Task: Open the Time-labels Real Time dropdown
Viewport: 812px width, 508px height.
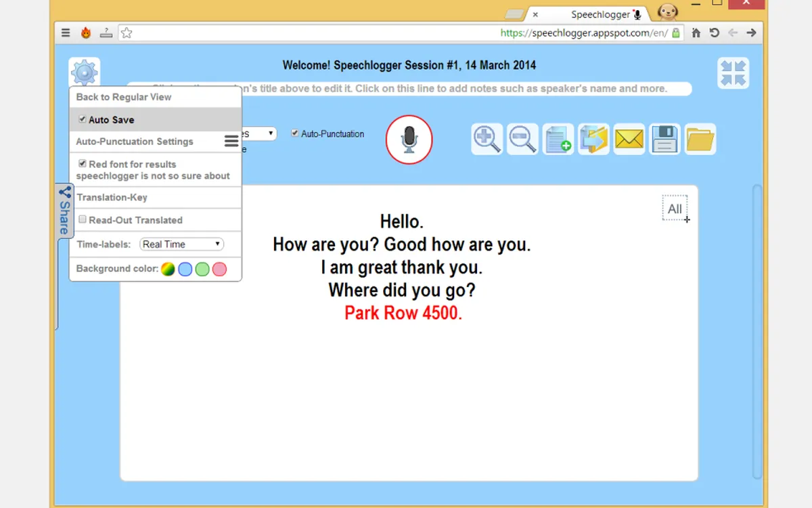Action: (181, 245)
